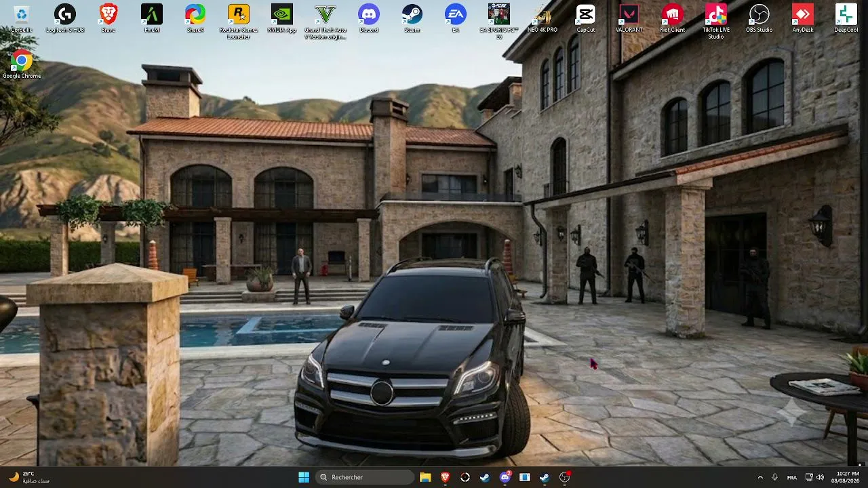The height and width of the screenshot is (488, 868).
Task: Select the OBS Studio shortcut on the desktop
Action: click(759, 18)
